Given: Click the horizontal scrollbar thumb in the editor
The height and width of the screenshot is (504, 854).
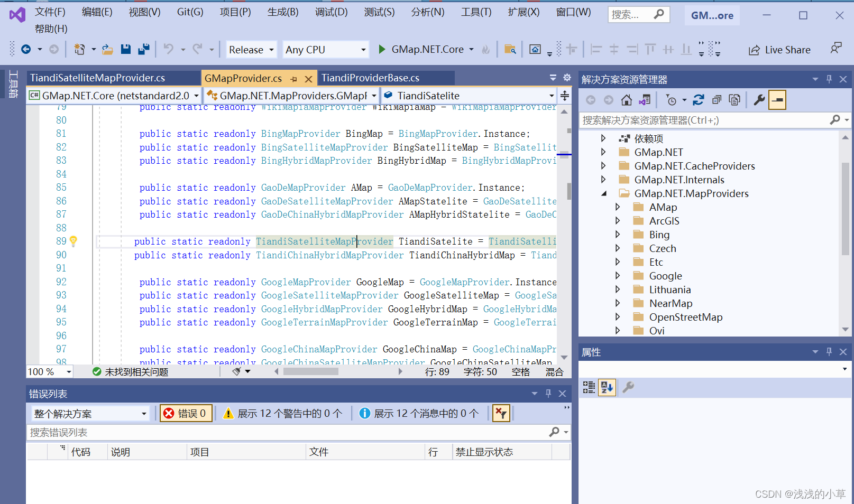Looking at the screenshot, I should 310,371.
